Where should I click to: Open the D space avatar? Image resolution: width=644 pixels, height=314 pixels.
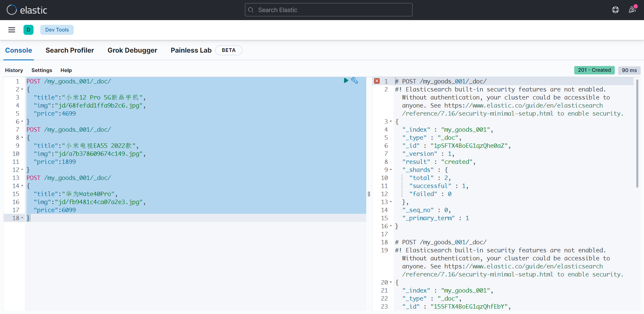[x=29, y=30]
